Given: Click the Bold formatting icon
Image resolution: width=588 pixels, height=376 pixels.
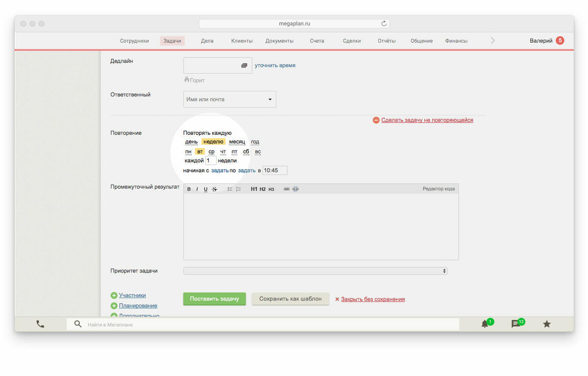Looking at the screenshot, I should 189,189.
